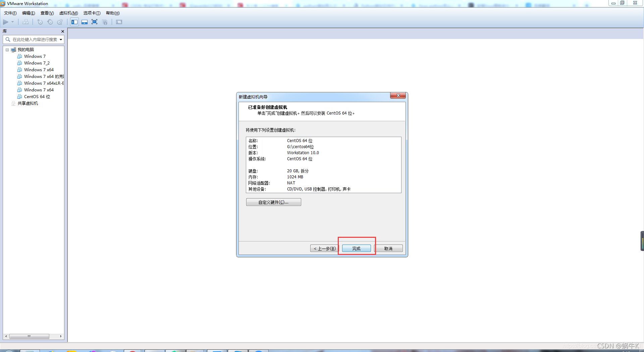Click the 1024 MB memory value
The width and height of the screenshot is (644, 352).
[x=295, y=177]
